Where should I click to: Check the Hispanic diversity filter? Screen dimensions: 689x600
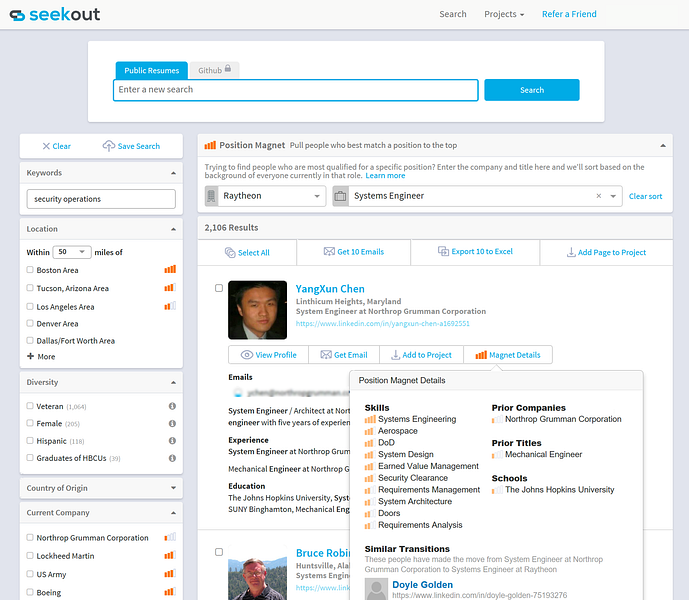(30, 440)
